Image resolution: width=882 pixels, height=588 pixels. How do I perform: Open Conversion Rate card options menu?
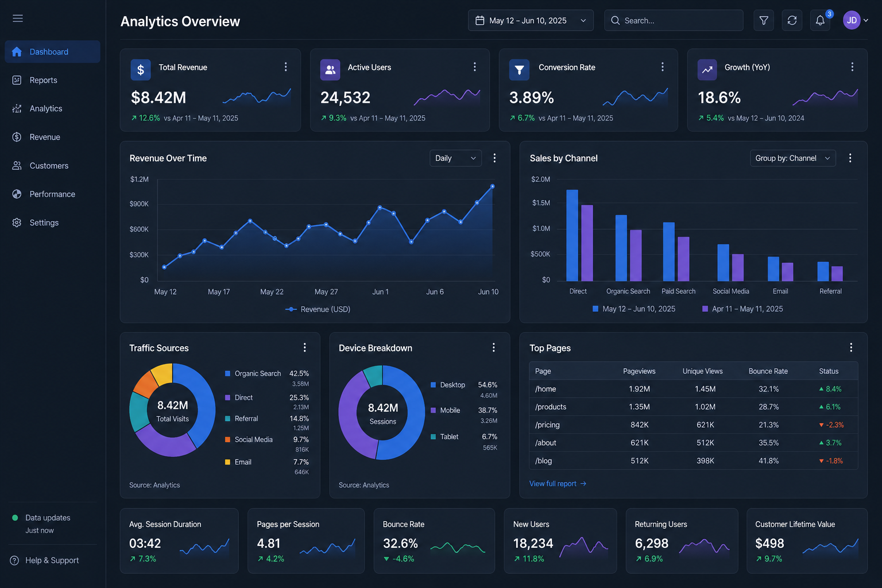click(x=662, y=67)
